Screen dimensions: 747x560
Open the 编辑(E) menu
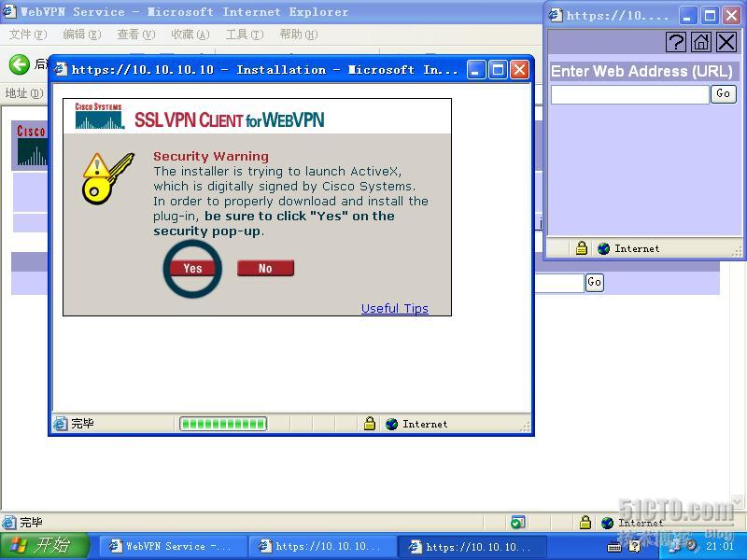(x=82, y=35)
